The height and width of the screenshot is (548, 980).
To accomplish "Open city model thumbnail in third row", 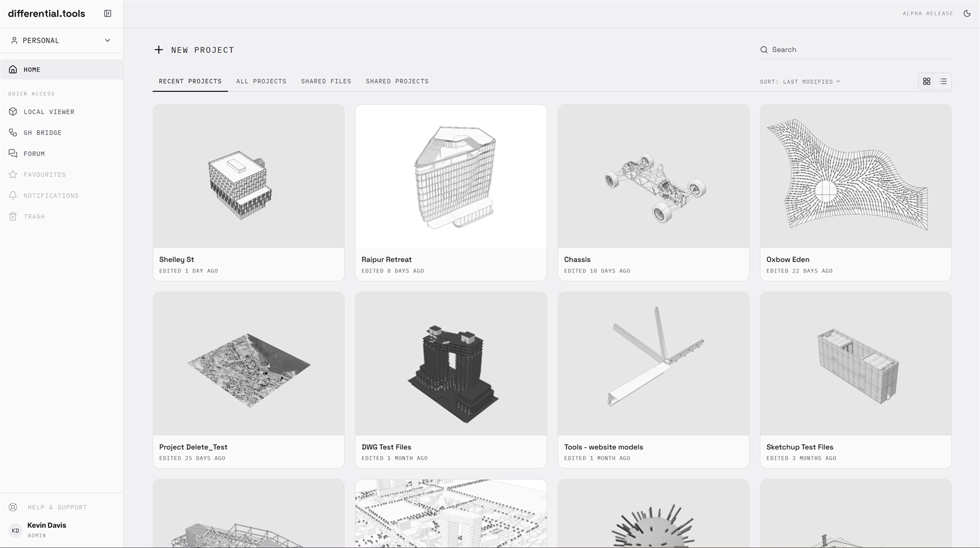I will pyautogui.click(x=451, y=514).
